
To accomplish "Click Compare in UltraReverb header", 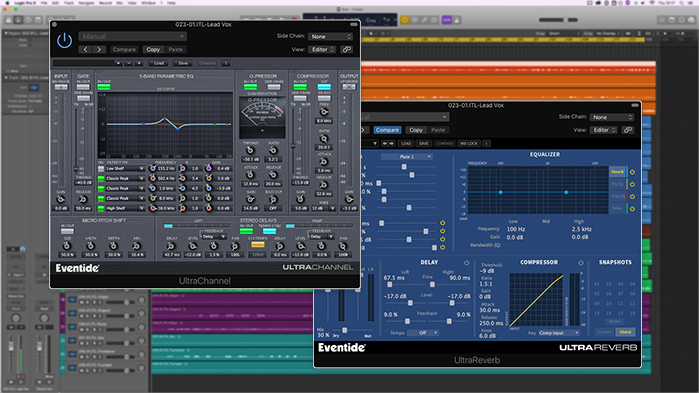I will click(387, 130).
